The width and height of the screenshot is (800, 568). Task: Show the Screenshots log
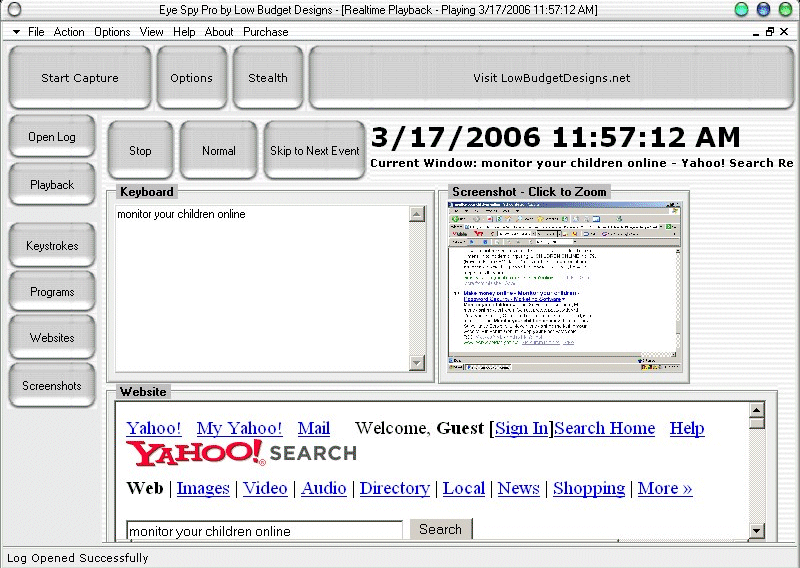click(x=52, y=385)
